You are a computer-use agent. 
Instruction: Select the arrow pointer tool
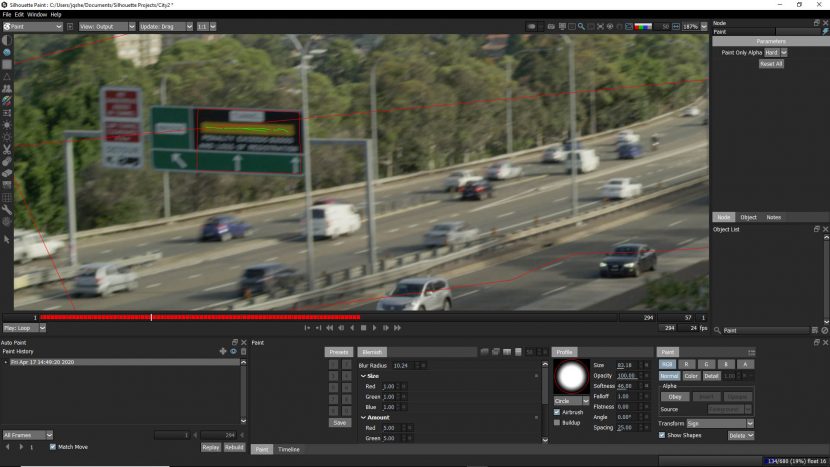(x=7, y=240)
